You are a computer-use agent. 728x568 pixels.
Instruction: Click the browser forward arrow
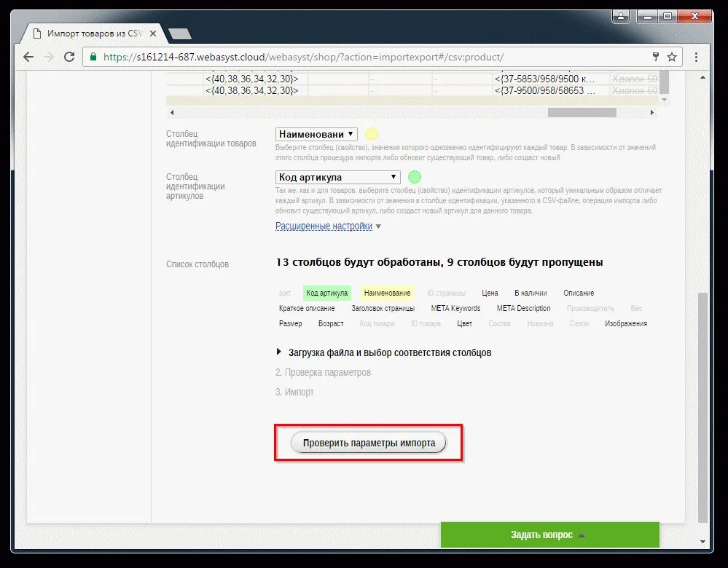coord(49,57)
